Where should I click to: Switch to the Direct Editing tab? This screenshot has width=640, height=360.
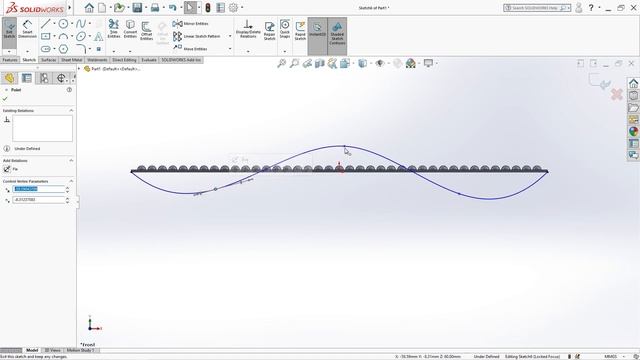point(124,60)
